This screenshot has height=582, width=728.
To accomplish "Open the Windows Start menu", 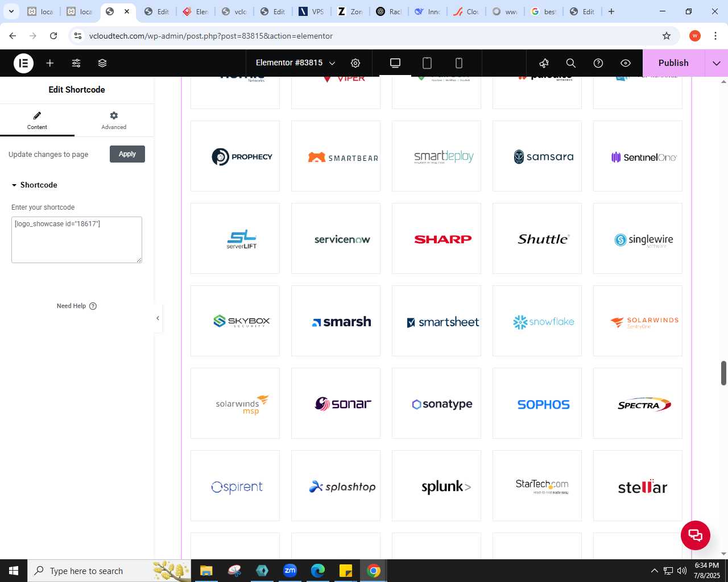I will point(14,571).
